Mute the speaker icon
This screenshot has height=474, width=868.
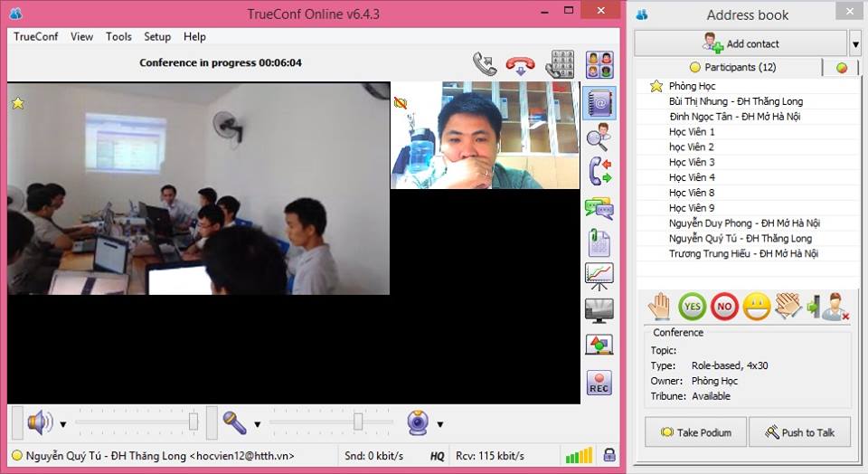pyautogui.click(x=40, y=422)
